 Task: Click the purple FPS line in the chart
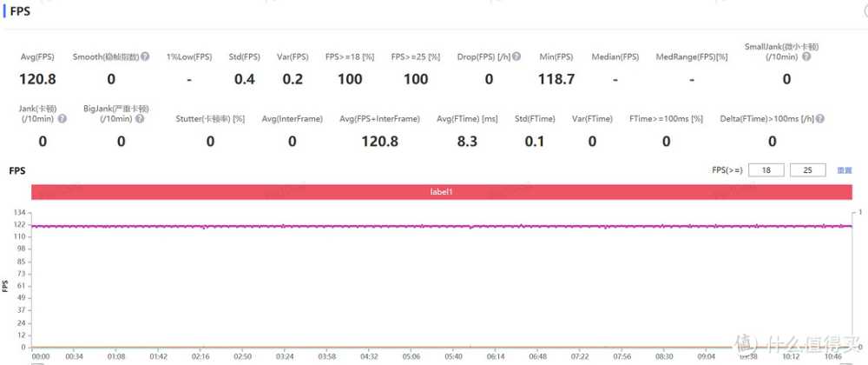347,226
